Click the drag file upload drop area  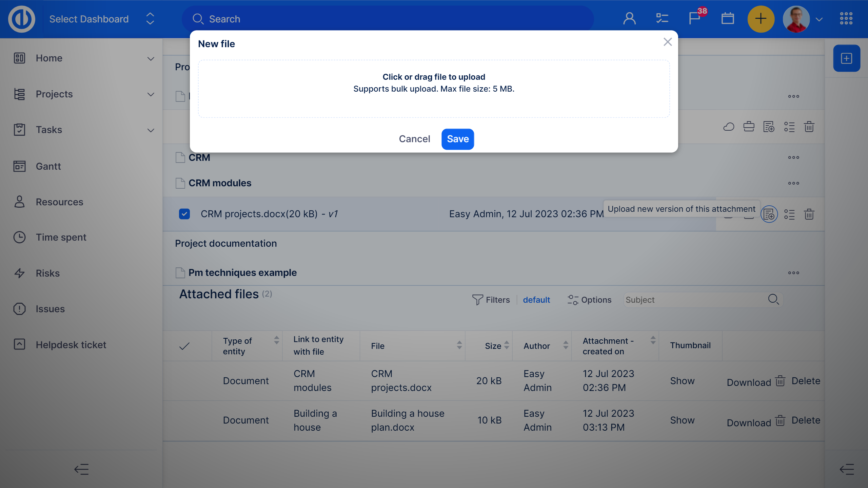434,89
